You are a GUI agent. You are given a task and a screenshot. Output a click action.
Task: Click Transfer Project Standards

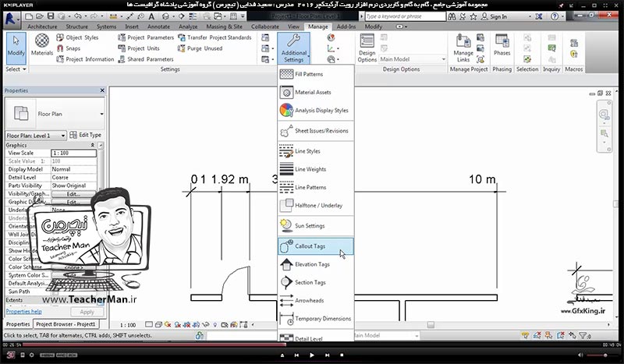click(x=214, y=37)
